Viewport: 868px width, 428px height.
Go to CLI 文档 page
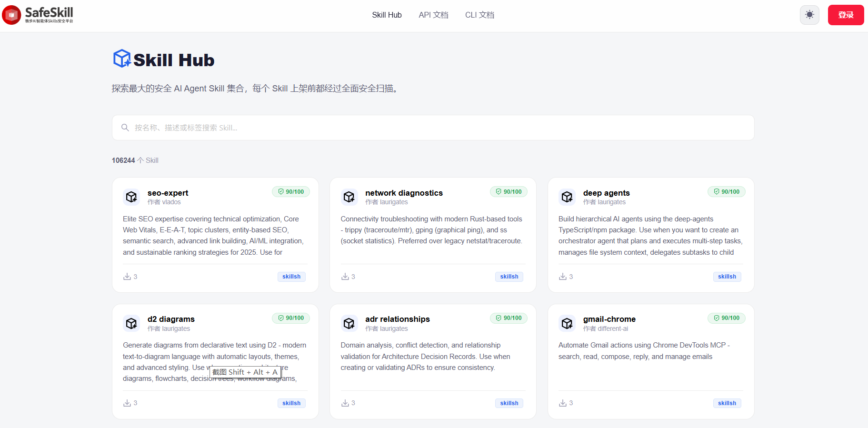pos(479,15)
